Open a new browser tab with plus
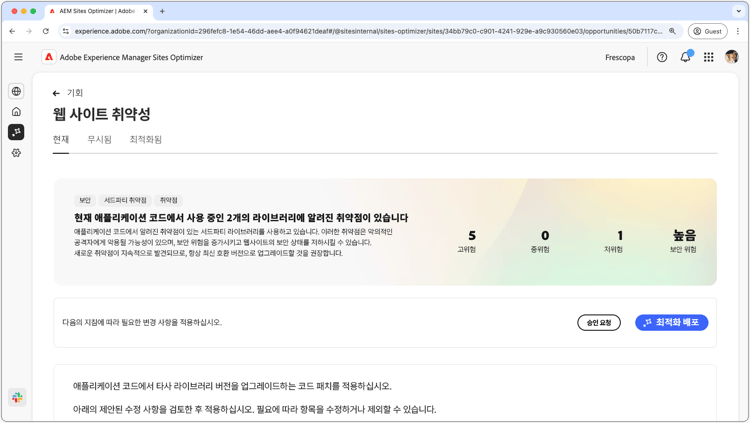This screenshot has height=423, width=750. point(162,11)
